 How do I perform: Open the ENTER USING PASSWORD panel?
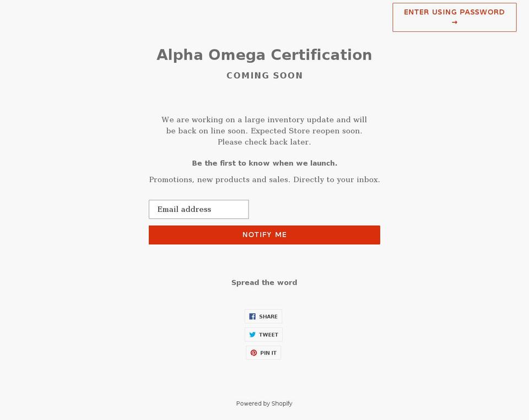454,17
